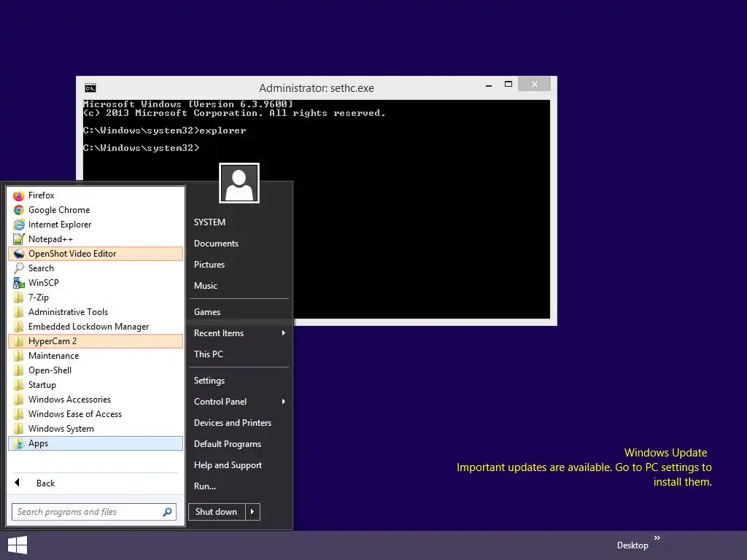The image size is (747, 560).
Task: Launch OpenShot Video Editor
Action: click(96, 254)
